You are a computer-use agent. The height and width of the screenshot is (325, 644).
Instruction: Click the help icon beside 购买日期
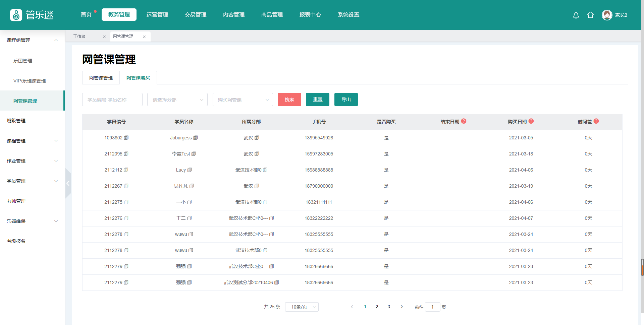click(x=531, y=121)
